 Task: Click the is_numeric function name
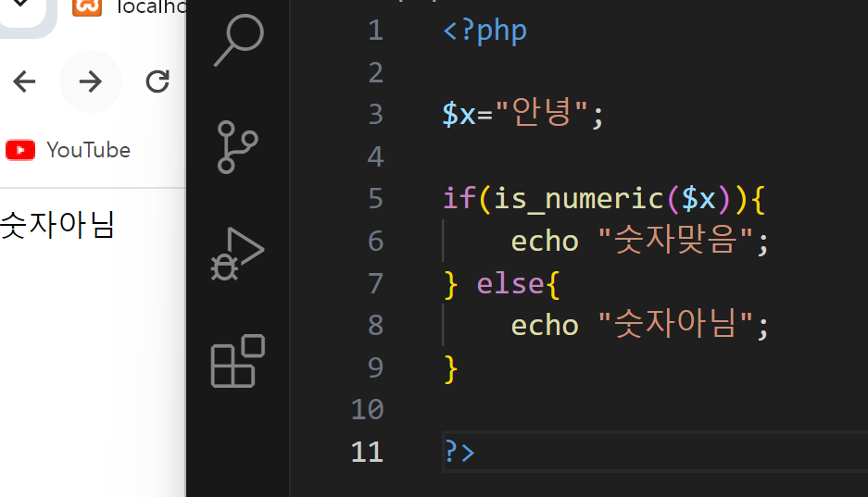point(579,198)
